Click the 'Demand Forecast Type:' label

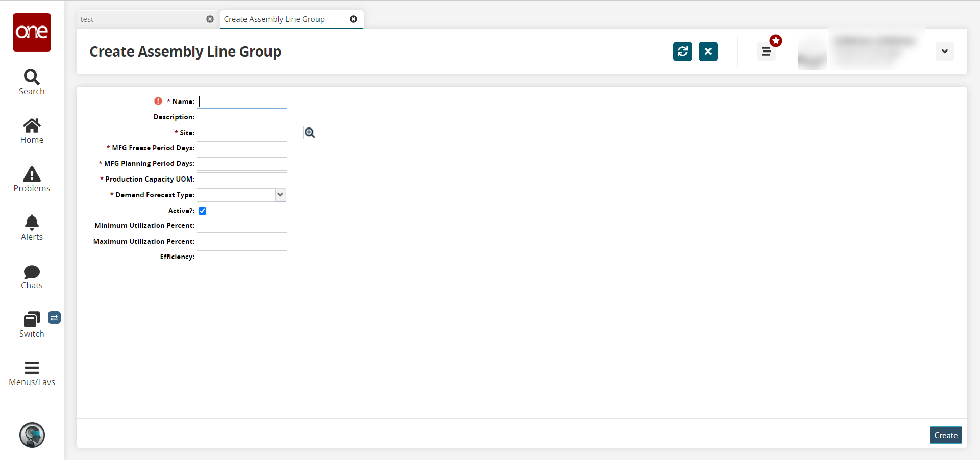tap(155, 195)
